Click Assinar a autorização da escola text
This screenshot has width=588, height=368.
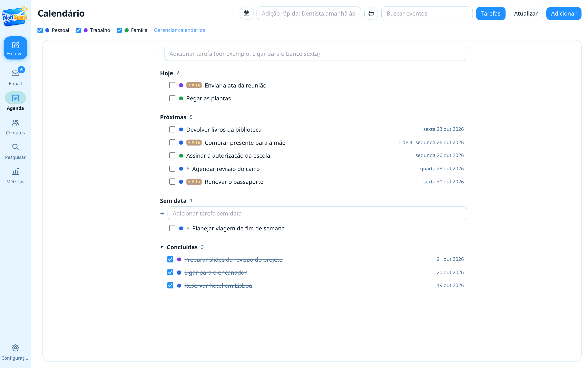pyautogui.click(x=228, y=156)
